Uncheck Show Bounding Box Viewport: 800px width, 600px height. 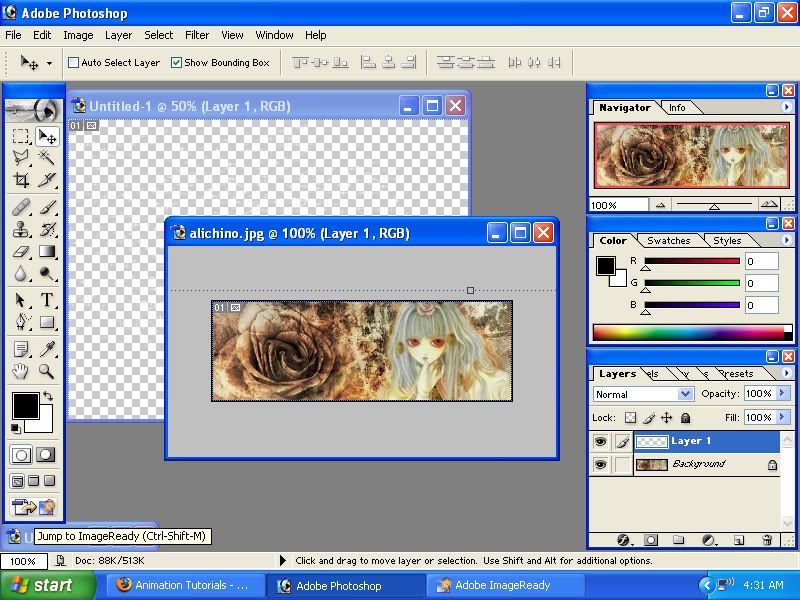pyautogui.click(x=177, y=63)
